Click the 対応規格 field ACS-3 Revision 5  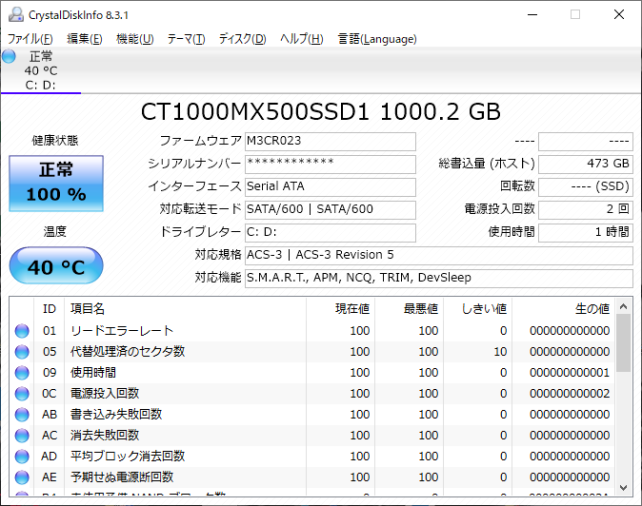[x=439, y=255]
